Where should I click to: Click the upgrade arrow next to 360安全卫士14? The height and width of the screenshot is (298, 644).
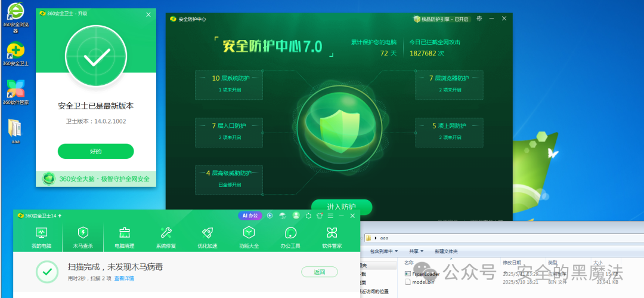(60, 216)
